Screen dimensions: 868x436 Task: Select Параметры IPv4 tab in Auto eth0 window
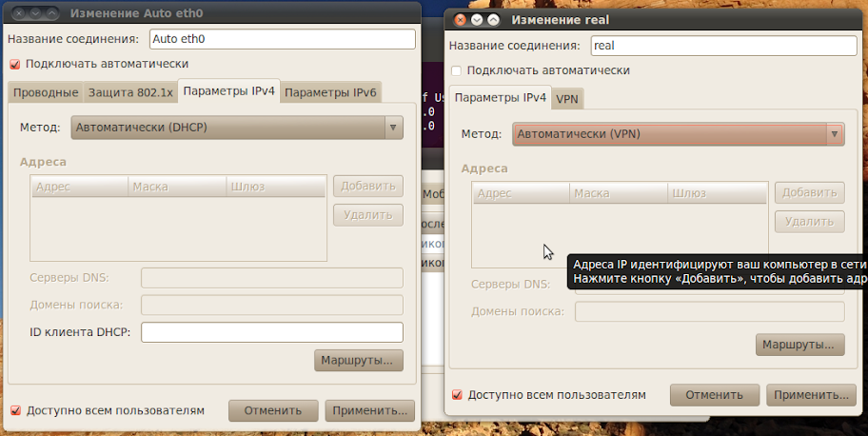(x=228, y=90)
